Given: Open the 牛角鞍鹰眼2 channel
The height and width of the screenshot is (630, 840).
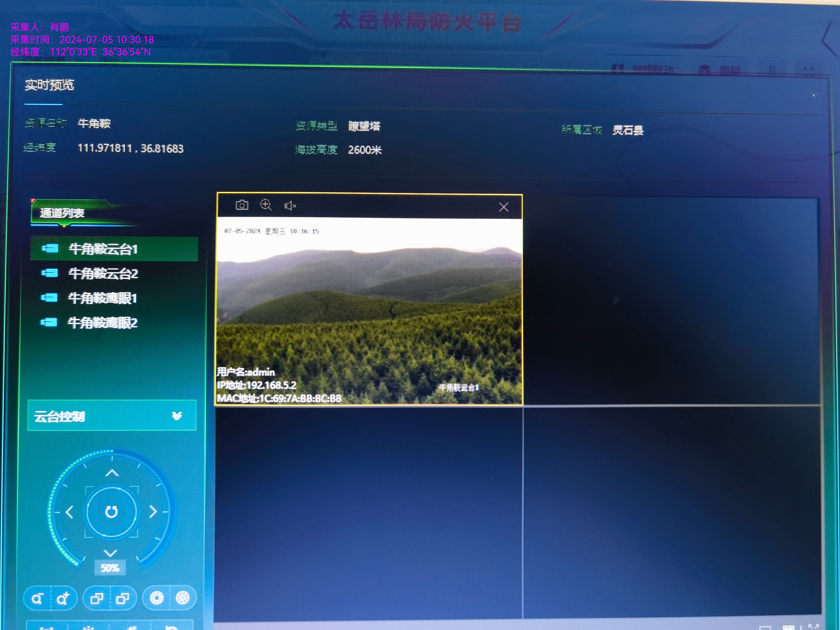Looking at the screenshot, I should pyautogui.click(x=102, y=323).
